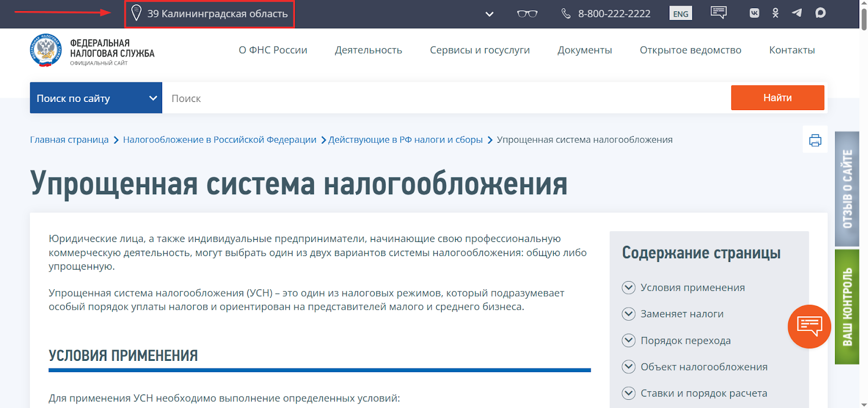Open the 'Сервисы и госуслуги' menu
This screenshot has height=408, width=868.
pyautogui.click(x=480, y=50)
